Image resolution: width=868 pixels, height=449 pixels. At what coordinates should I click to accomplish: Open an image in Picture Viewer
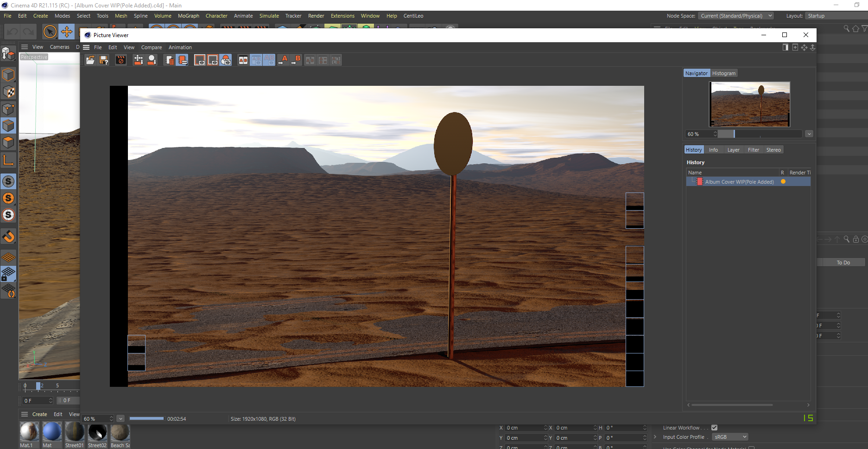(x=90, y=60)
